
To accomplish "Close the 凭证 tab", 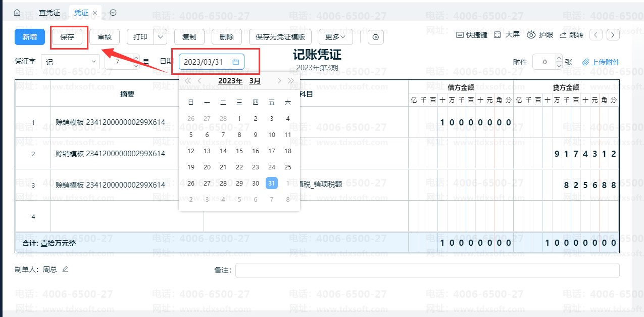I will 95,13.
